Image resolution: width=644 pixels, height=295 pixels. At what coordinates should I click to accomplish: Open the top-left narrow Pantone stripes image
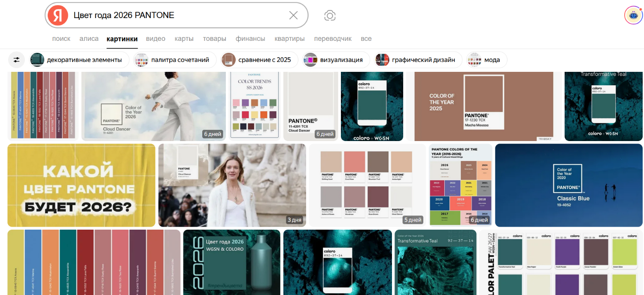pos(43,106)
